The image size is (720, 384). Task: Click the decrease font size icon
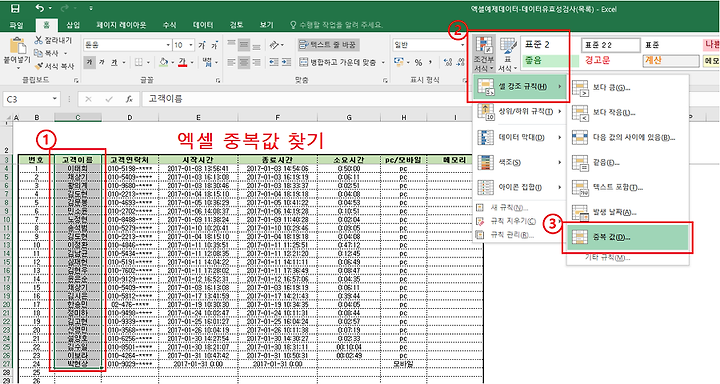tap(214, 45)
